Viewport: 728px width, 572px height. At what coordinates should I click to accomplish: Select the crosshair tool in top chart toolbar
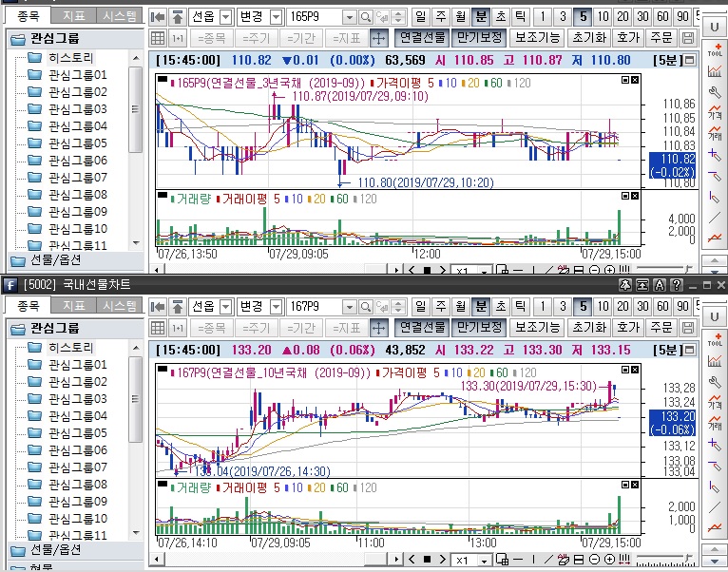click(378, 38)
